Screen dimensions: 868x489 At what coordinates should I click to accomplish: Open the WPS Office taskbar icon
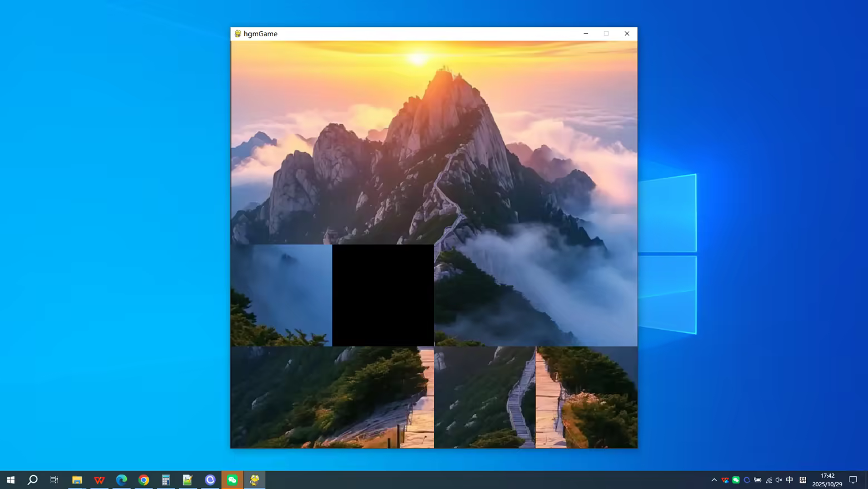99,480
